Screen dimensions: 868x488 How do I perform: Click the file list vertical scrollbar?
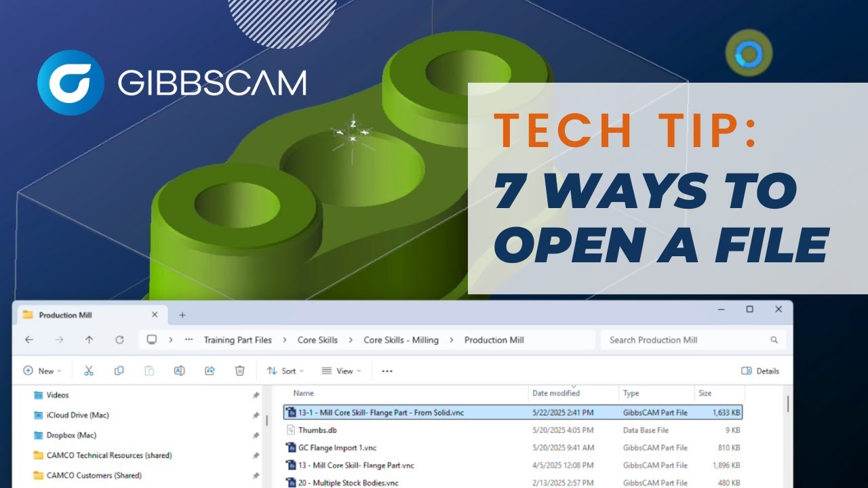(x=787, y=405)
